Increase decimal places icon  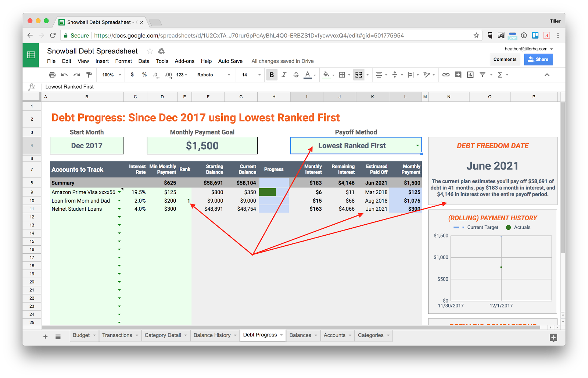(168, 75)
